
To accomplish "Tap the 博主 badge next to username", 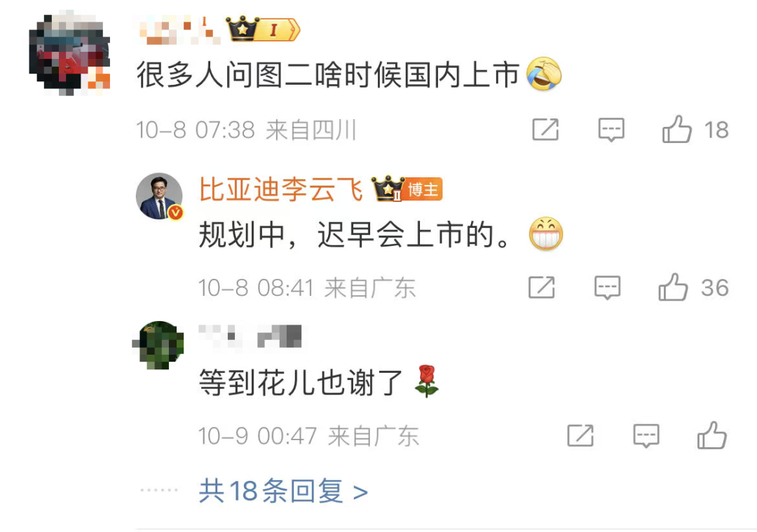I will point(423,189).
